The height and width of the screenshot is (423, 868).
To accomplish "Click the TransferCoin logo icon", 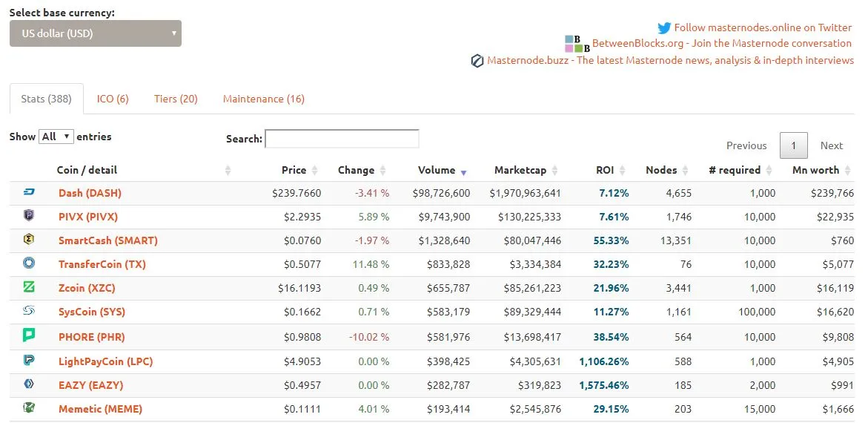I will 29,263.
